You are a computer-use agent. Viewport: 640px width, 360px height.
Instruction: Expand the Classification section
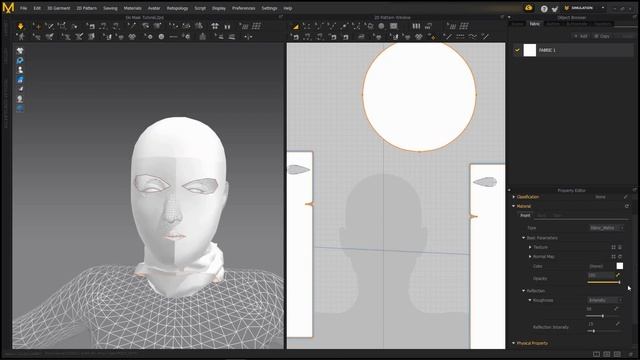click(514, 197)
